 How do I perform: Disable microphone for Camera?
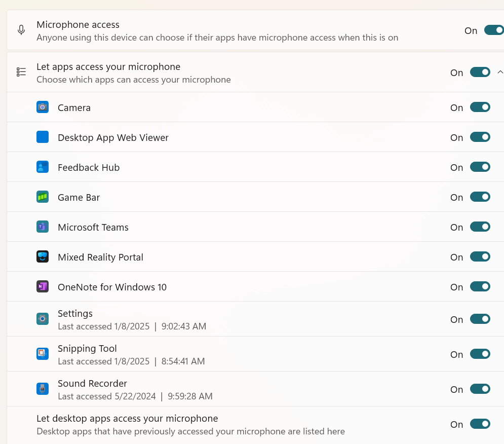point(480,107)
